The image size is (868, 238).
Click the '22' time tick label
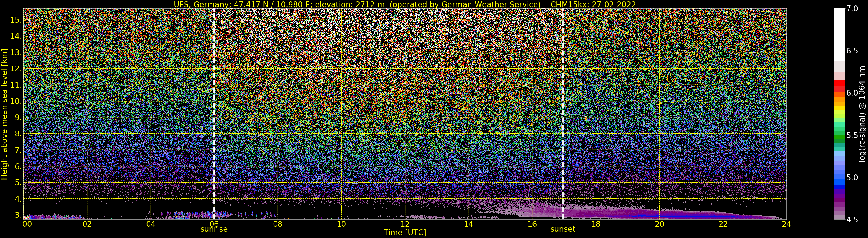[723, 224]
